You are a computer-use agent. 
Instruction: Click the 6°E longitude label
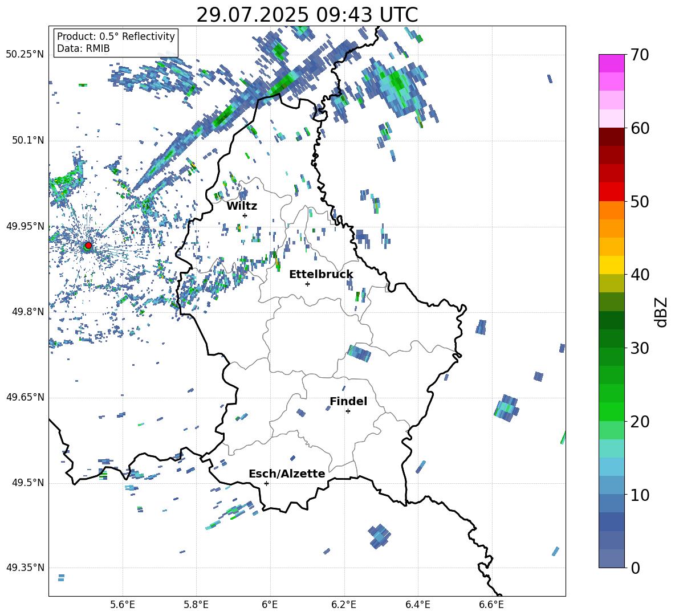(x=270, y=605)
